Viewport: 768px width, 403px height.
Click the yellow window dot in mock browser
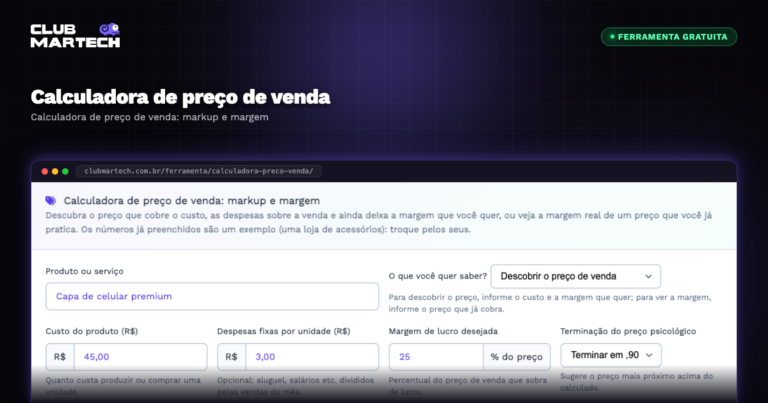click(55, 171)
